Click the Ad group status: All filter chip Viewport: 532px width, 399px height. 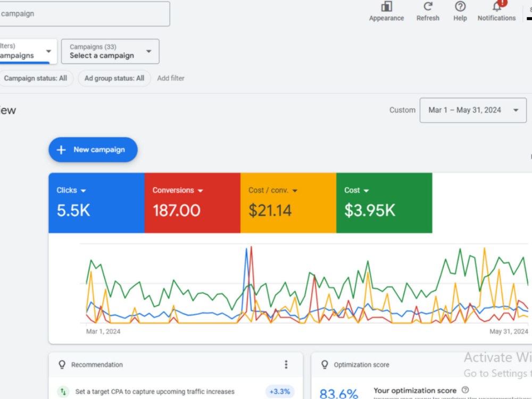114,78
